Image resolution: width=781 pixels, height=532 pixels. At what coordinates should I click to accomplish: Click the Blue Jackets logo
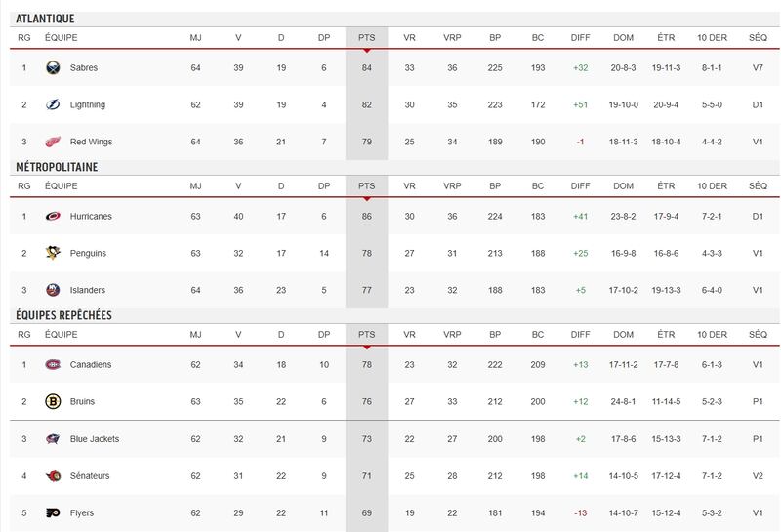53,439
